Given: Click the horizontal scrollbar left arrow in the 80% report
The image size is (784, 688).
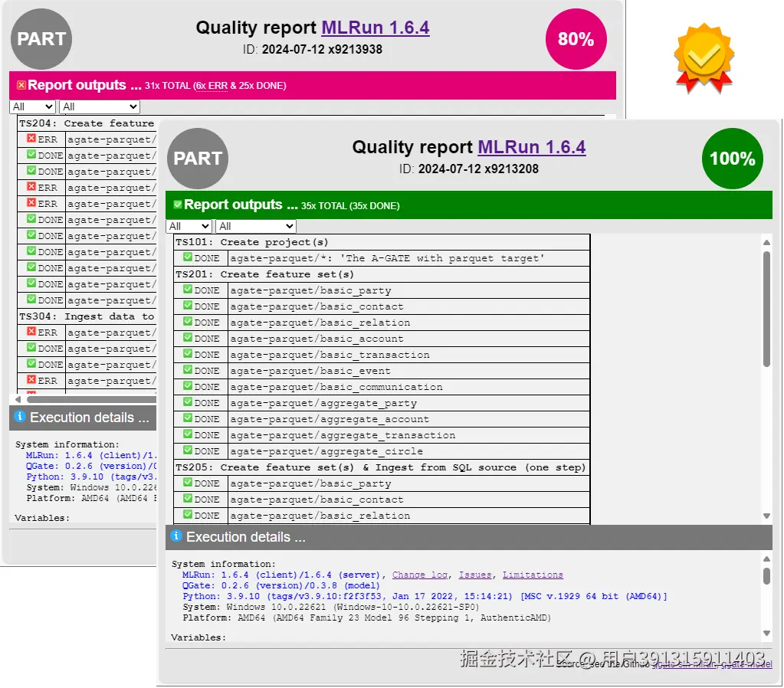Looking at the screenshot, I should click(18, 399).
